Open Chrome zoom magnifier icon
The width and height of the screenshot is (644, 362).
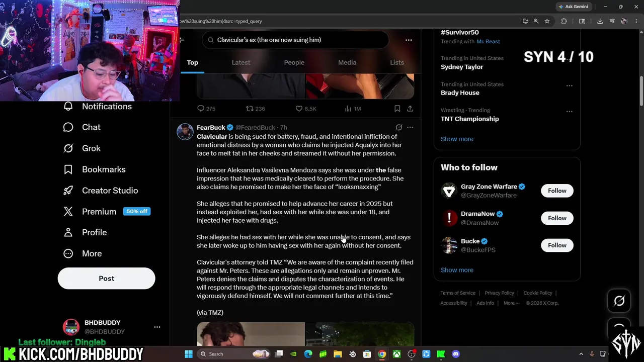[x=536, y=21]
